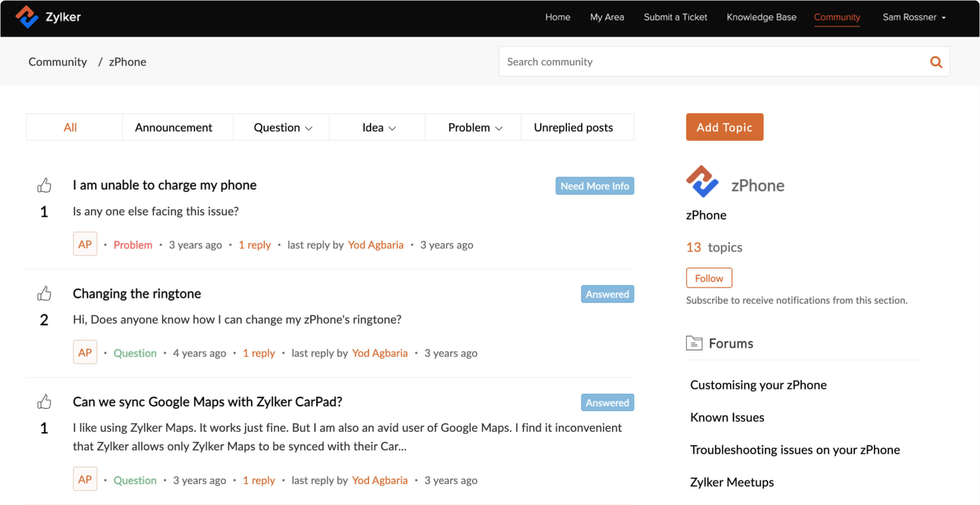Open the Knowledge Base page
980x505 pixels.
pos(761,17)
